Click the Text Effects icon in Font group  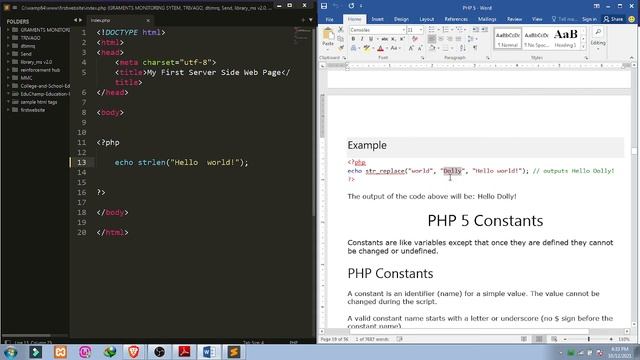pos(353,48)
